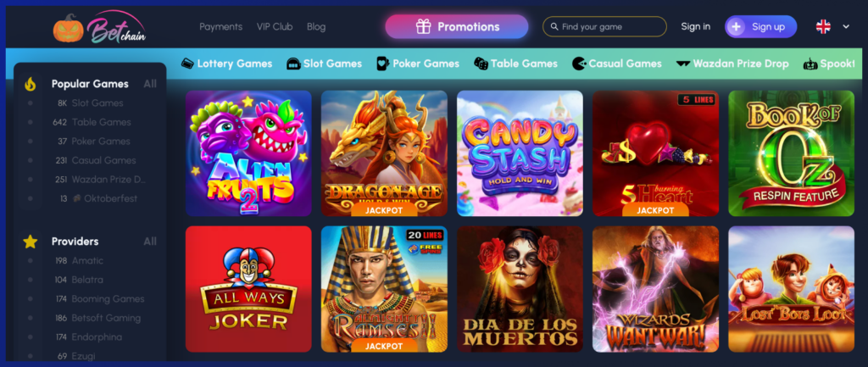868x367 pixels.
Task: Open the Promotions button
Action: 457,26
